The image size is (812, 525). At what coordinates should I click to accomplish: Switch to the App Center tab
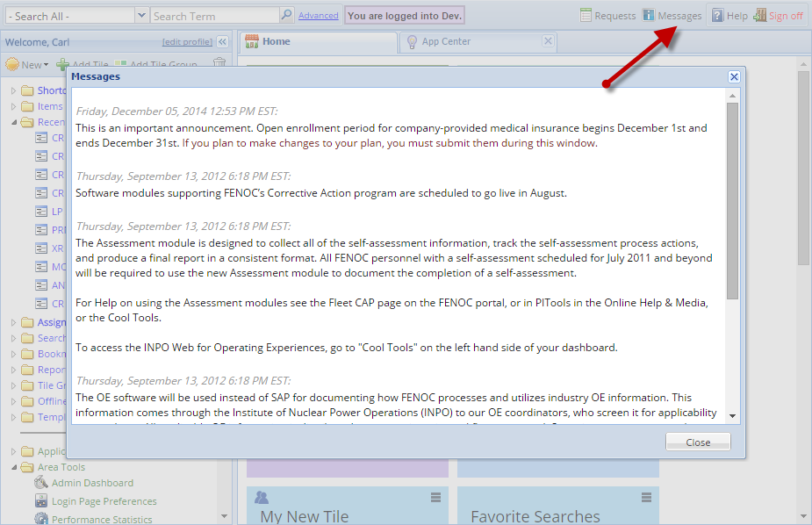(x=478, y=42)
